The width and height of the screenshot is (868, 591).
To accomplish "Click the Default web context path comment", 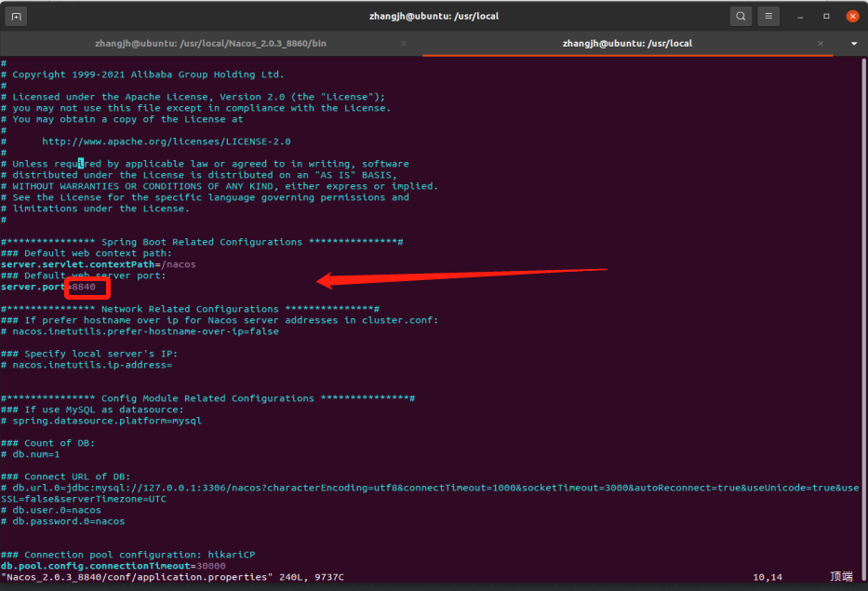I will pyautogui.click(x=87, y=253).
